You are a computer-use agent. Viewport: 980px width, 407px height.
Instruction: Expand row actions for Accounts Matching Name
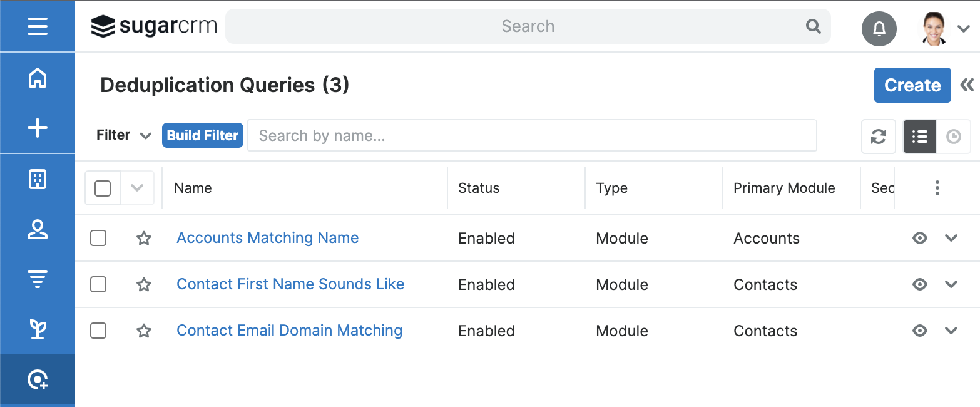pyautogui.click(x=951, y=238)
